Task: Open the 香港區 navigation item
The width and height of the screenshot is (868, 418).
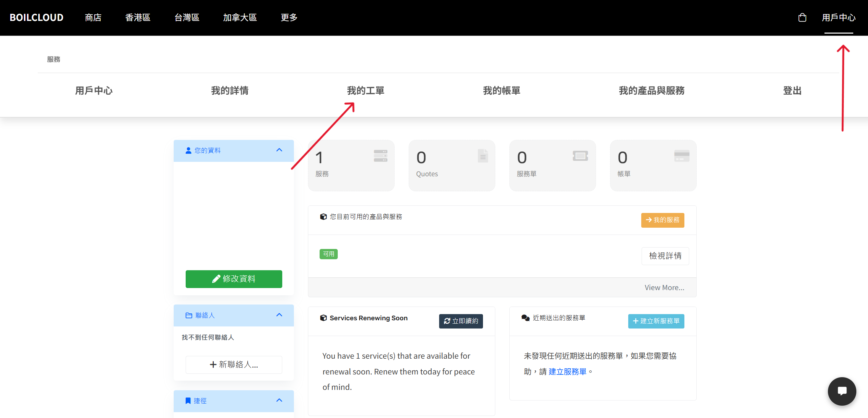Action: coord(138,17)
